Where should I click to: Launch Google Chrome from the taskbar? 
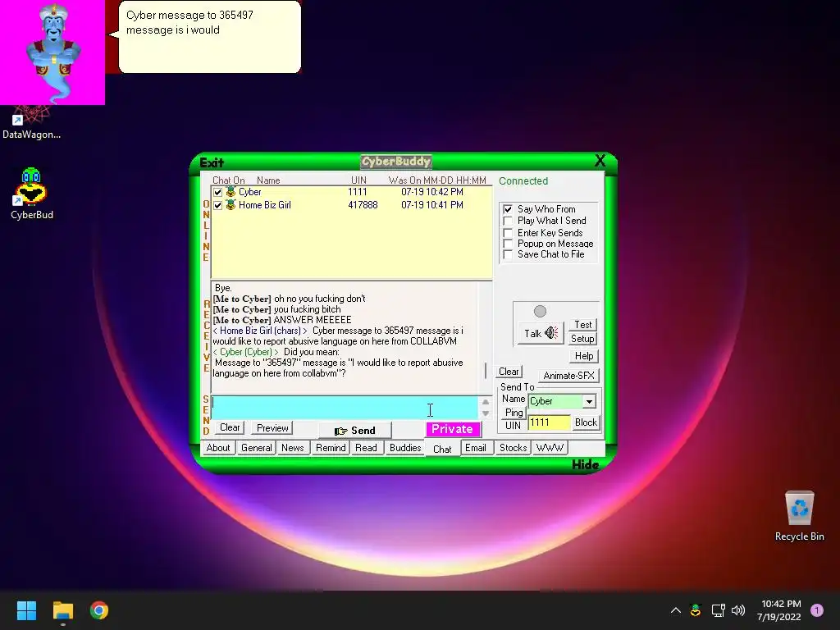99,610
